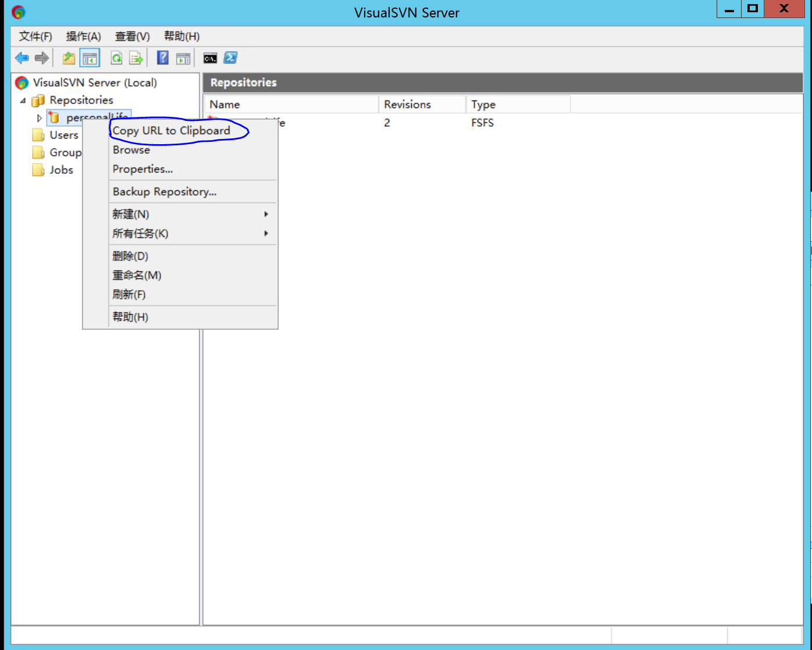
Task: Select Backup Repository... in context menu
Action: click(x=165, y=191)
